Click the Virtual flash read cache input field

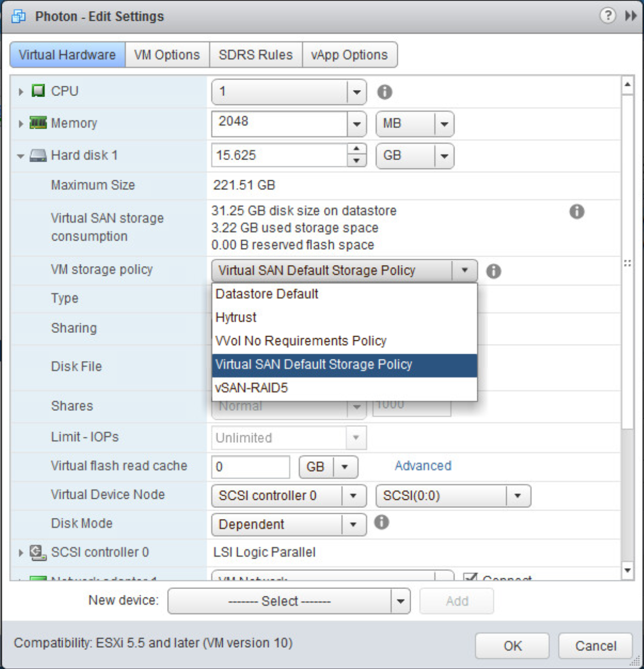click(250, 467)
